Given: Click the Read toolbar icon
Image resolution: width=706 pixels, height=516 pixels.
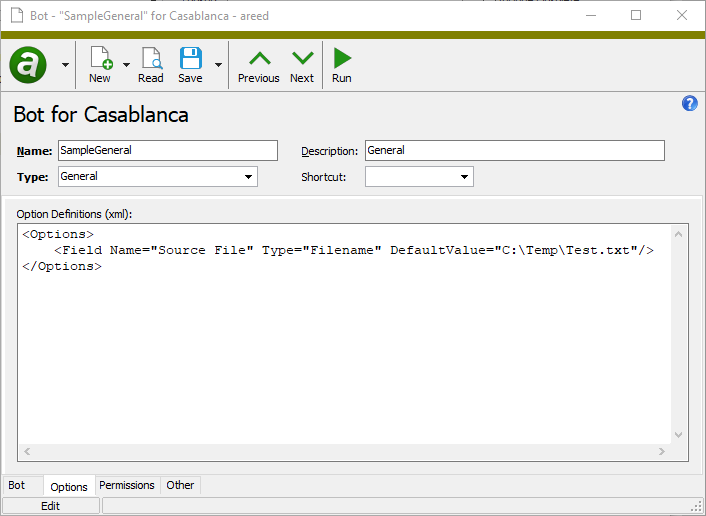Looking at the screenshot, I should (x=151, y=58).
